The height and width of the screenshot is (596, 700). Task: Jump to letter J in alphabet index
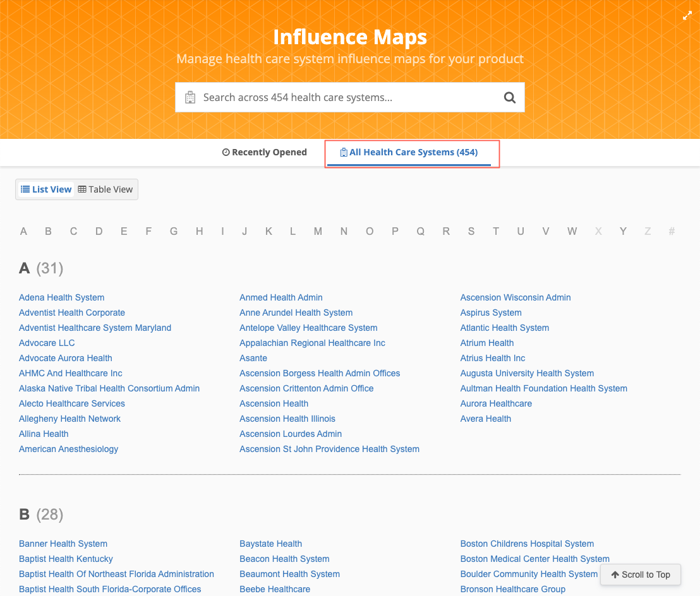tap(244, 231)
